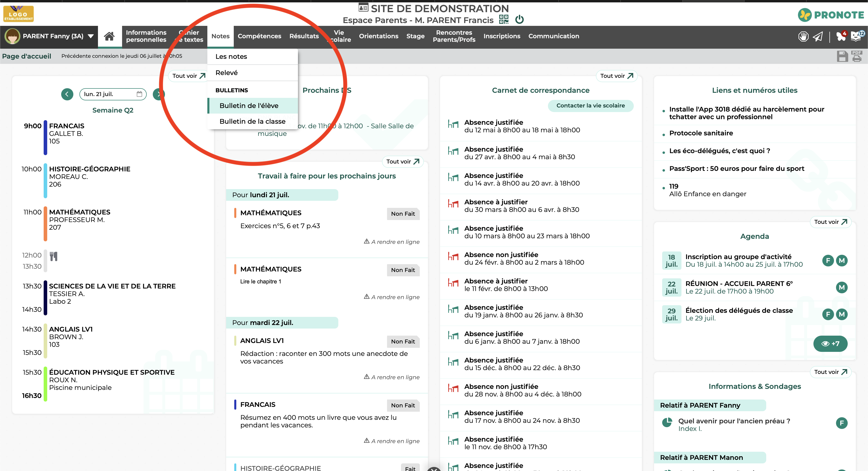
Task: Click the home page icon
Action: coord(109,36)
